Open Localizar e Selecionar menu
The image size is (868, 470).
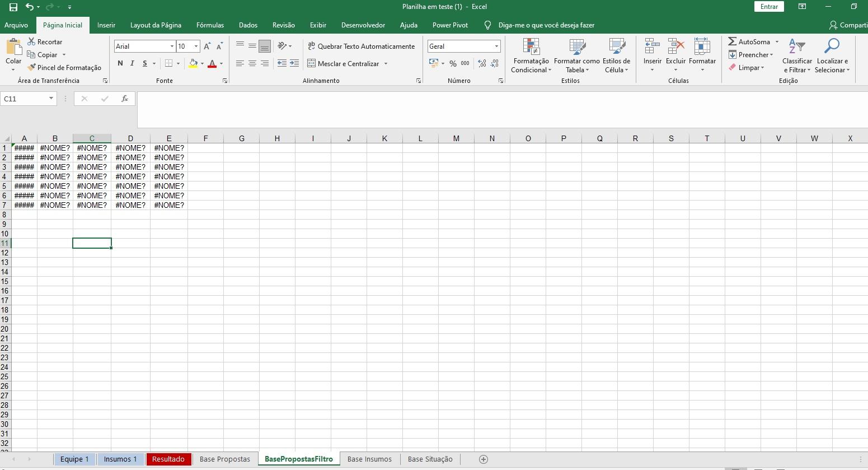[x=832, y=55]
